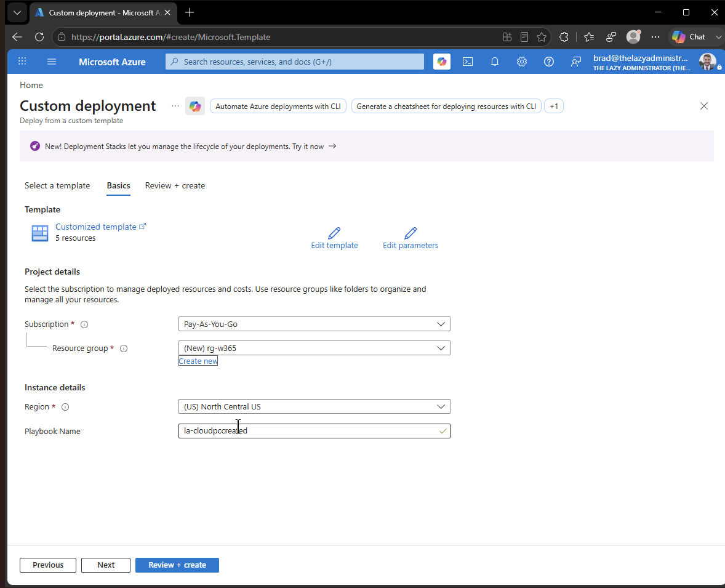Click the Review + create button
The width and height of the screenshot is (725, 588).
pyautogui.click(x=177, y=565)
